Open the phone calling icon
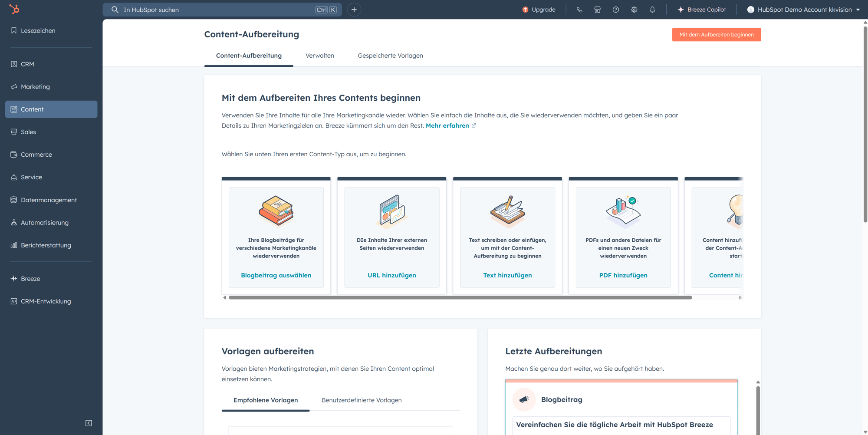 pos(579,10)
